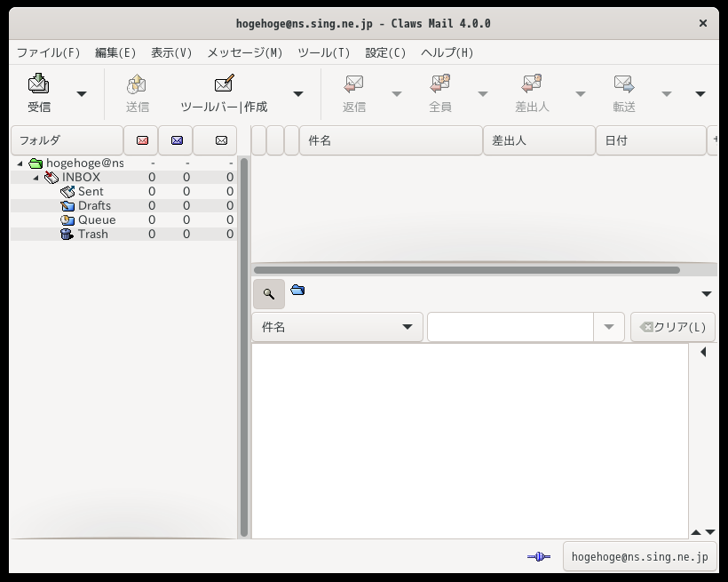Close the Claws Mail window
The width and height of the screenshot is (728, 582).
pyautogui.click(x=703, y=23)
